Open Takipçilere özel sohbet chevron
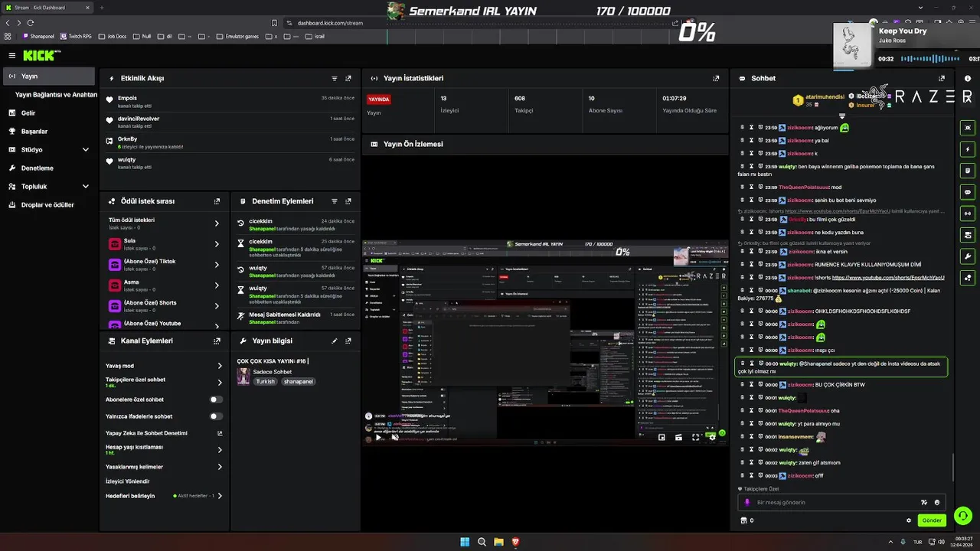 220,383
